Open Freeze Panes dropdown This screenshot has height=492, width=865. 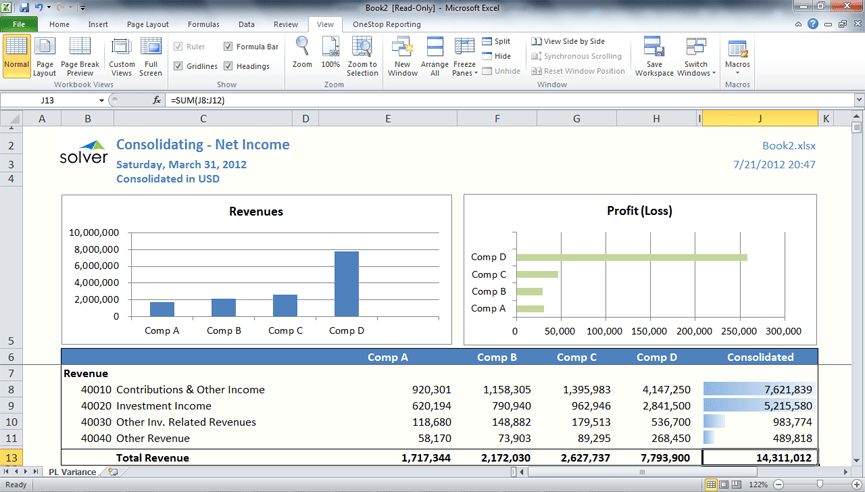464,56
